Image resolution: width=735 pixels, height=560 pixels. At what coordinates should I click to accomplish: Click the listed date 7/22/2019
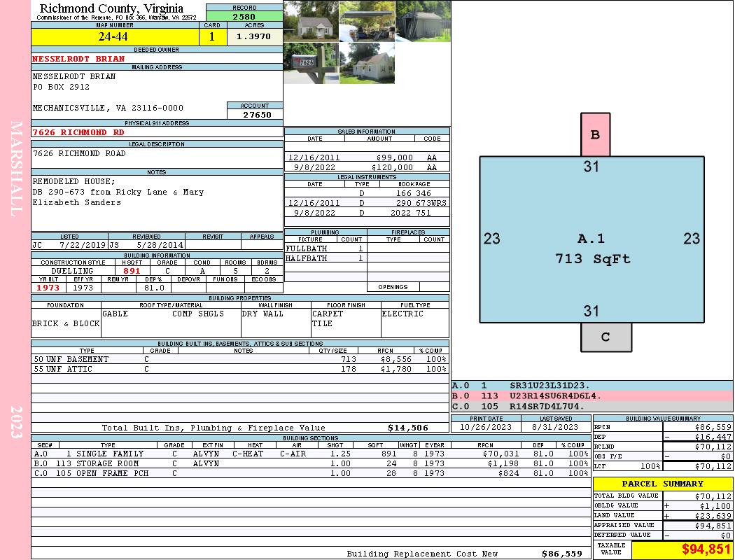(x=83, y=245)
